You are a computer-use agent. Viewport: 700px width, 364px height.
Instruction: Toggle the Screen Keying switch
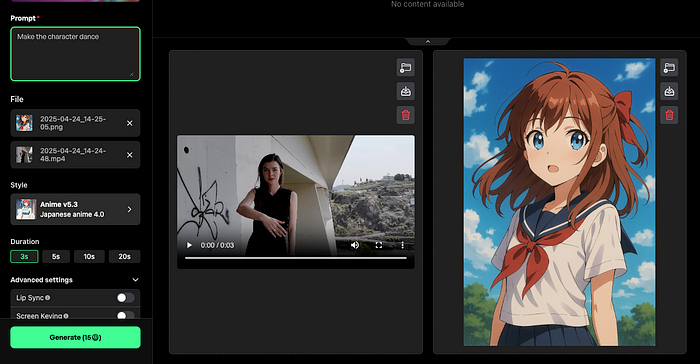tap(125, 316)
